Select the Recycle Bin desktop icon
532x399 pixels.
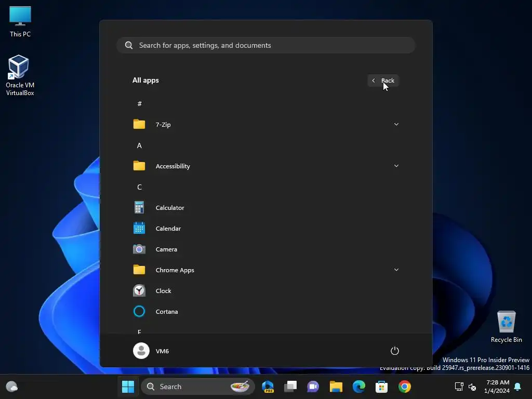506,327
